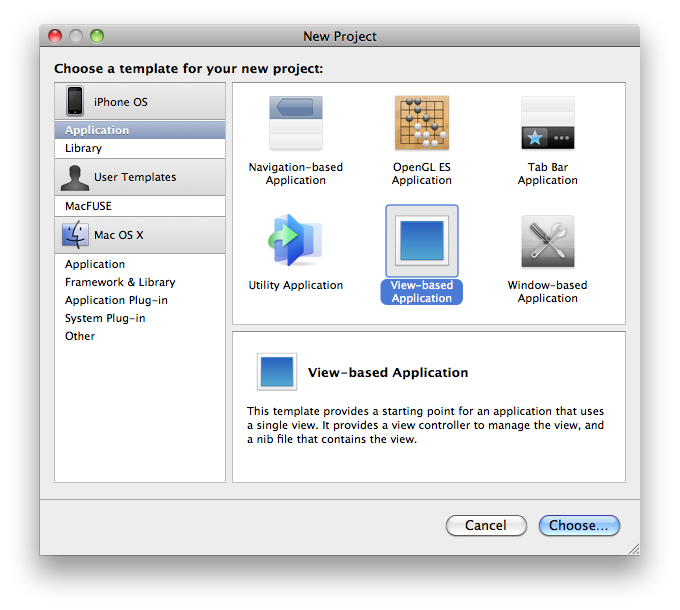
Task: Click the window resize grip corner
Action: coord(634,549)
